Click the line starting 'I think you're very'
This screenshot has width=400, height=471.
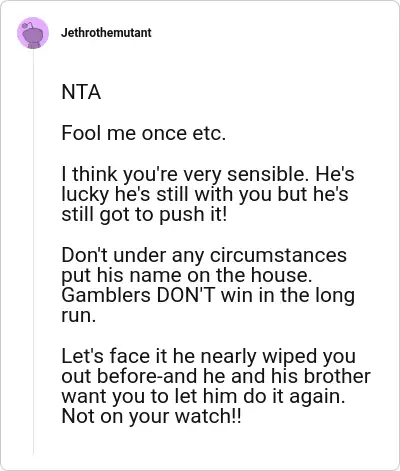point(208,174)
